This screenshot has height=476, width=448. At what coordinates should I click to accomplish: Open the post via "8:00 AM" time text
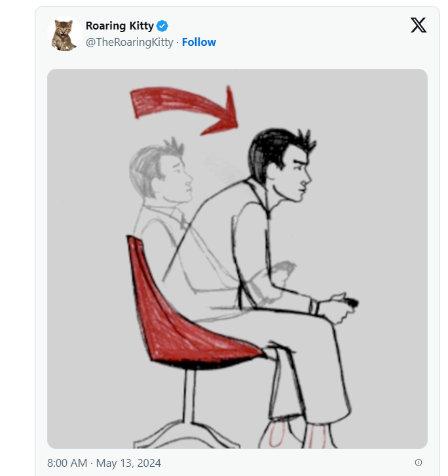pos(67,463)
